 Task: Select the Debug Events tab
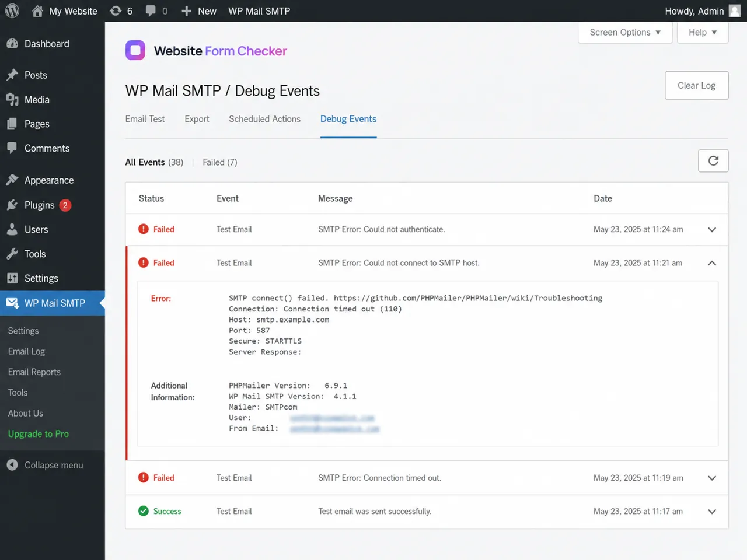coord(348,119)
